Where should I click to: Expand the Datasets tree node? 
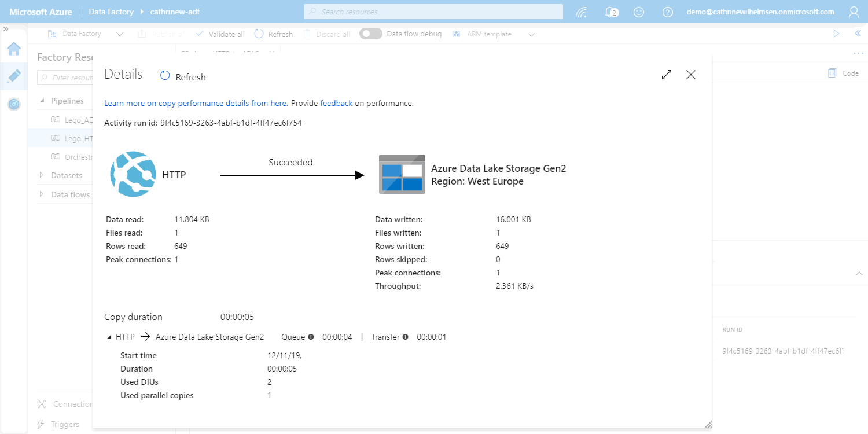[x=42, y=175]
